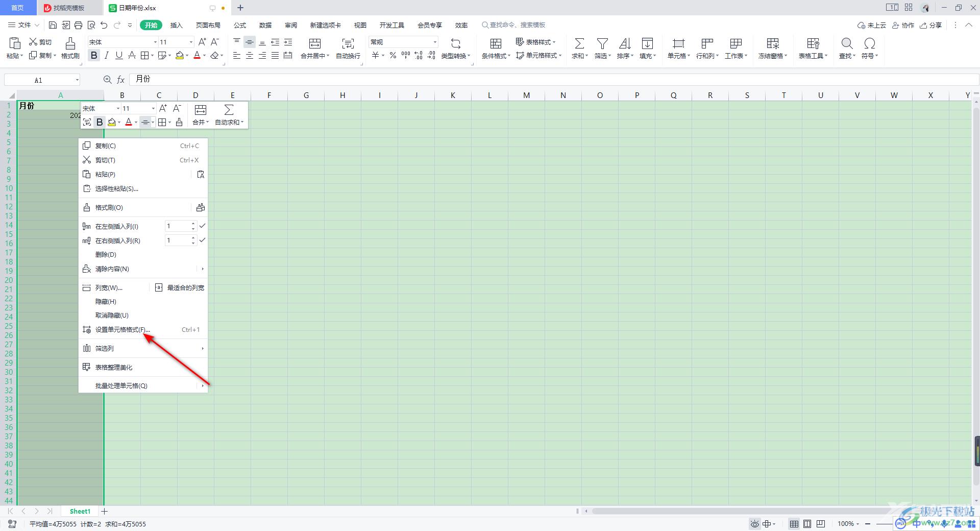Open the Name Box dropdown arrow
Viewport: 980px width, 531px height.
[x=77, y=80]
